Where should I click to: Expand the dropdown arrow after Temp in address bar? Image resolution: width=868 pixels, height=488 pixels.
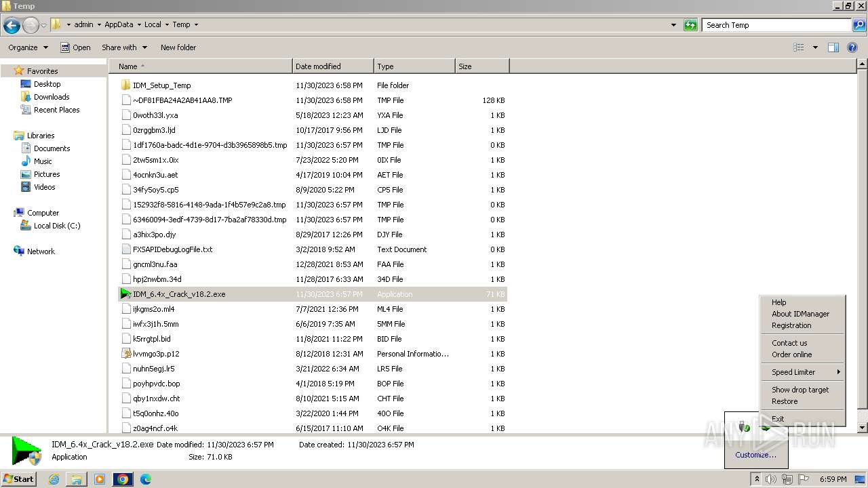point(196,24)
